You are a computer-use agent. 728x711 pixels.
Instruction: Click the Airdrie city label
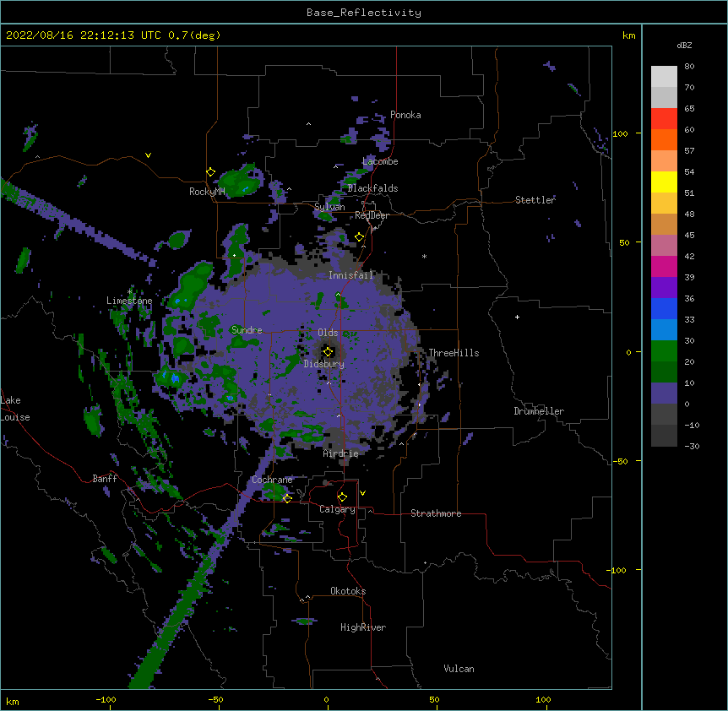340,453
